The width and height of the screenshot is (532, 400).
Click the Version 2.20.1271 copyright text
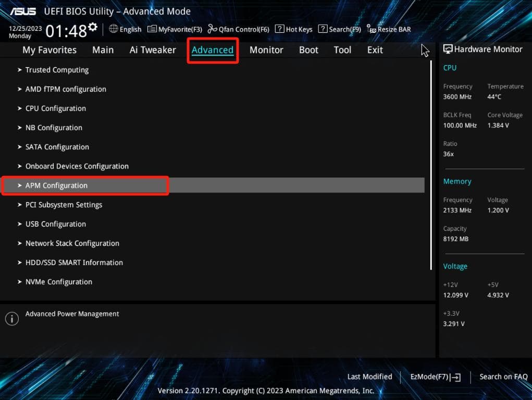pyautogui.click(x=266, y=391)
